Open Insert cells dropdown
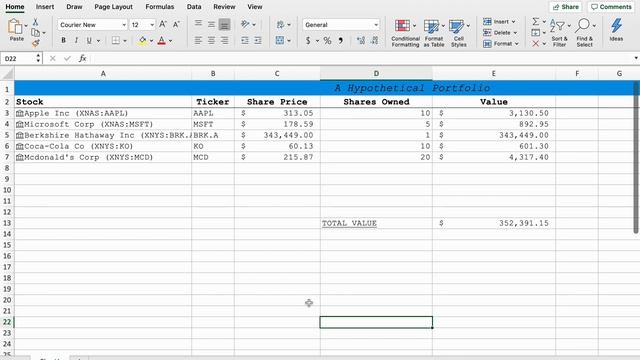The image size is (640, 360). (500, 22)
